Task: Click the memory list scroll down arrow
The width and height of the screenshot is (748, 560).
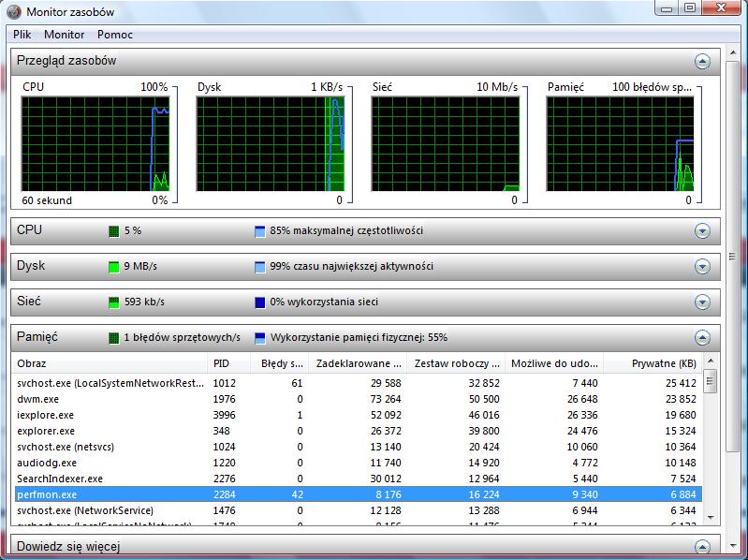Action: coord(711,518)
